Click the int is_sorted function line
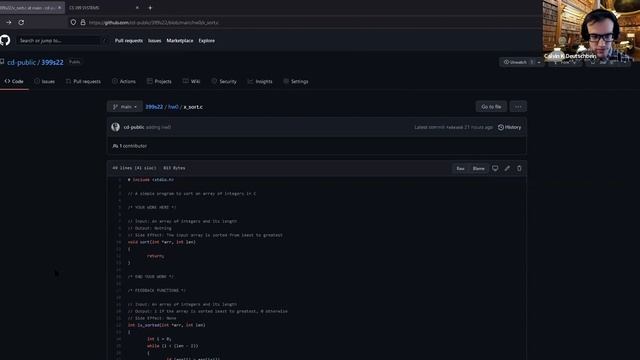 (167, 325)
